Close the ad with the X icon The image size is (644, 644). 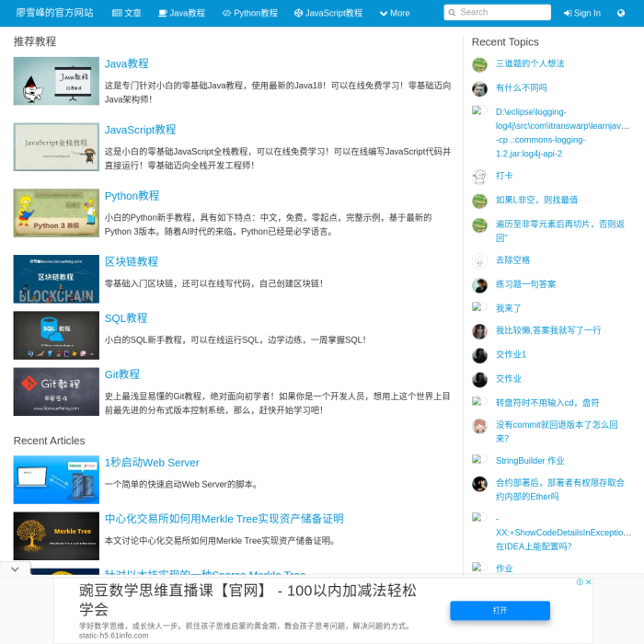(589, 582)
